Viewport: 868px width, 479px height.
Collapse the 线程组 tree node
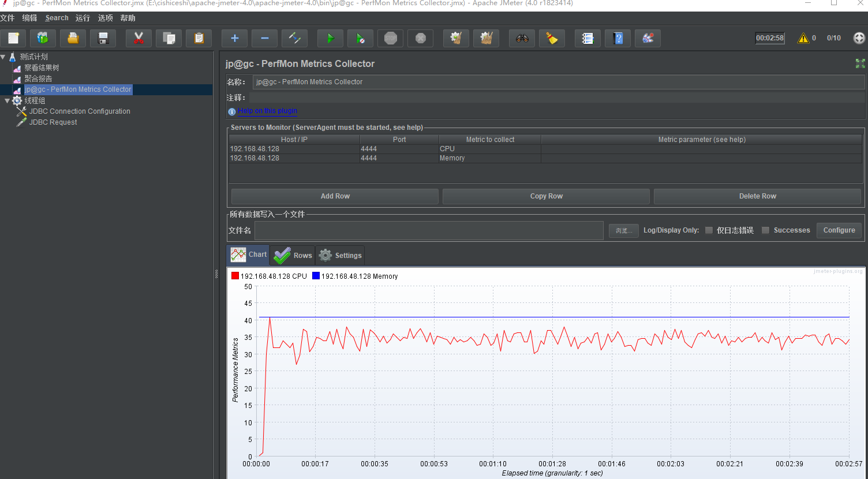(x=8, y=100)
